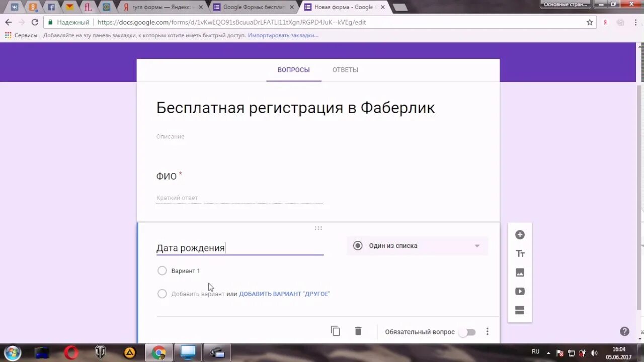
Task: Open the mail pinned tab
Action: click(69, 7)
